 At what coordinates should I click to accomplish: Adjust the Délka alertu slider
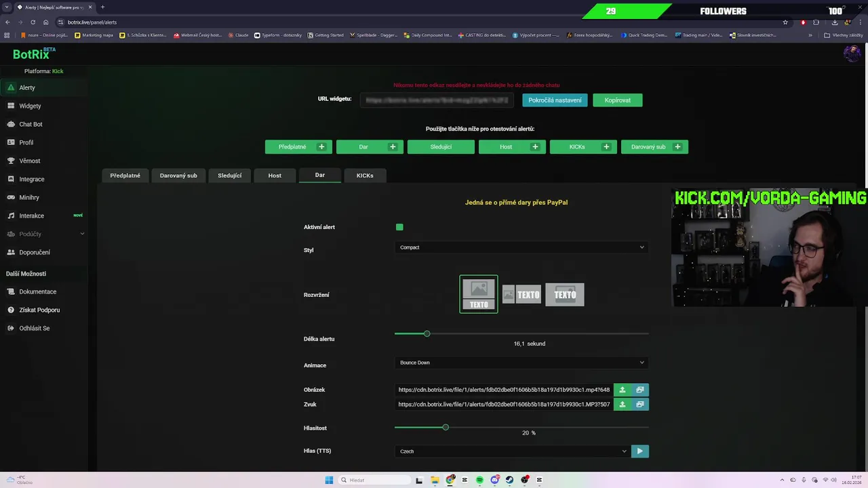pos(427,333)
